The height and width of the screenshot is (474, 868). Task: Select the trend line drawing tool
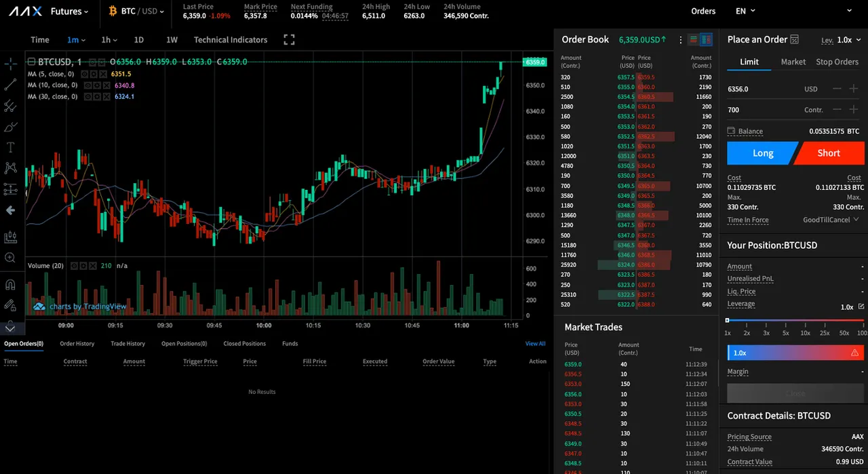[10, 85]
